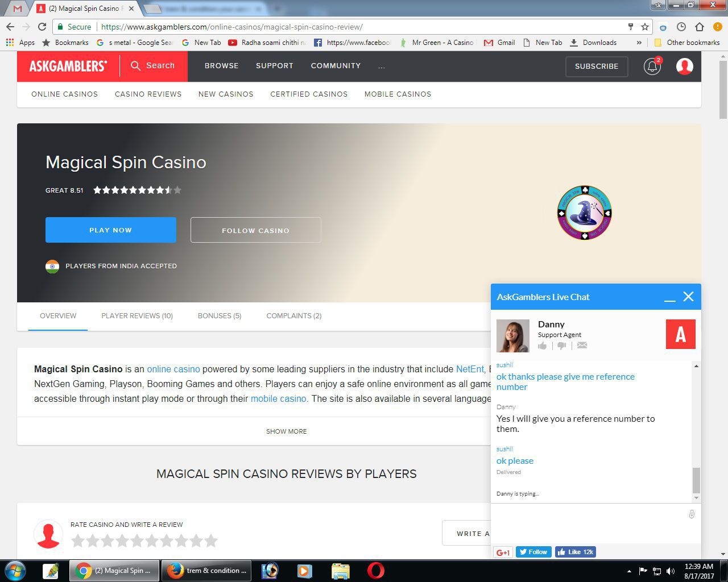This screenshot has width=728, height=582.
Task: Click the AskGamblers logo
Action: tap(68, 66)
